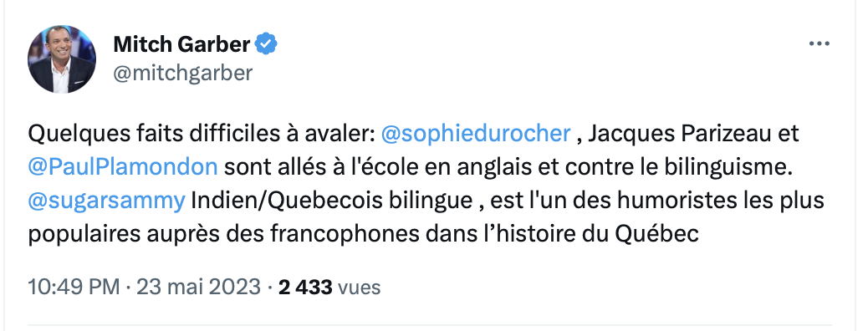Open the @mitchgarber handle
The height and width of the screenshot is (331, 868).
(182, 73)
